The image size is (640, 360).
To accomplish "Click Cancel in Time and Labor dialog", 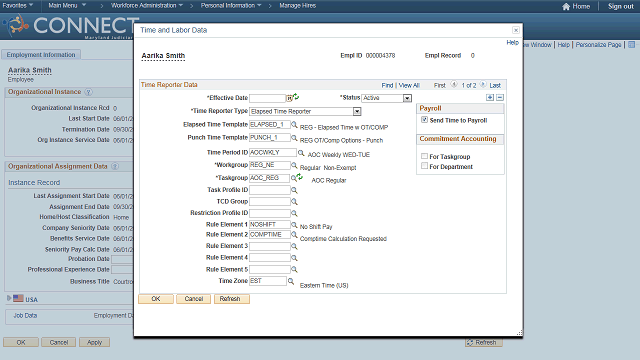I will (x=193, y=299).
